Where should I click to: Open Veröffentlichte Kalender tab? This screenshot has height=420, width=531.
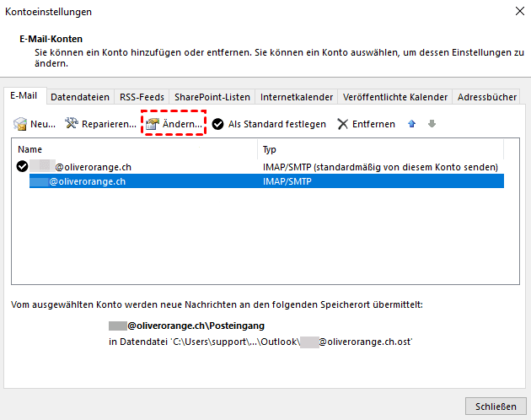[395, 97]
